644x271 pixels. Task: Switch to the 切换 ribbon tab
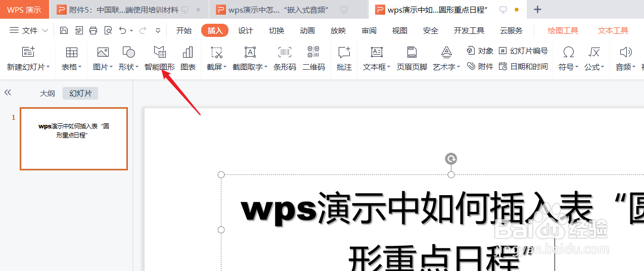pyautogui.click(x=277, y=30)
